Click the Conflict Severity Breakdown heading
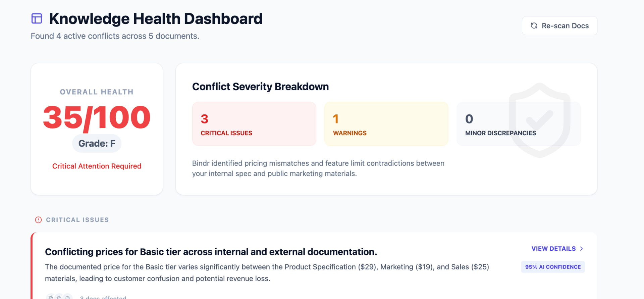 tap(260, 87)
